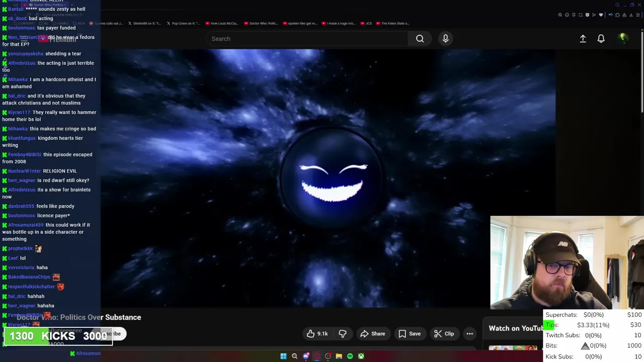Click the Twitch Subs goal row
The width and height of the screenshot is (644, 362).
click(594, 335)
